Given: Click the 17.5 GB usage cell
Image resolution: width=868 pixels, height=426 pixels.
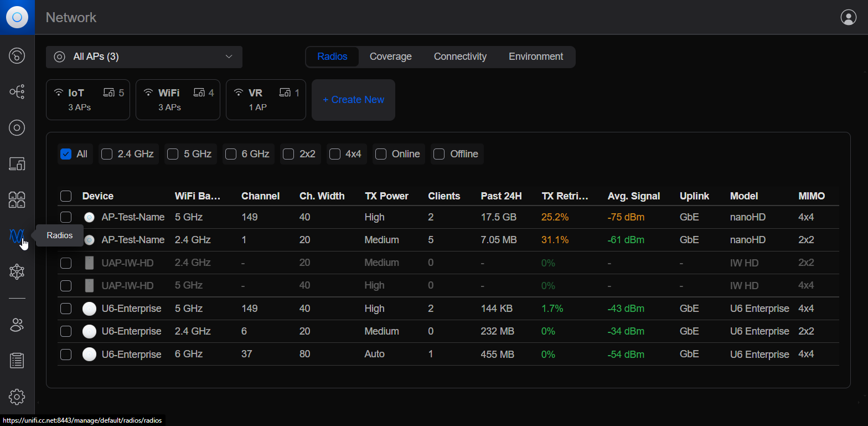Looking at the screenshot, I should coord(499,217).
